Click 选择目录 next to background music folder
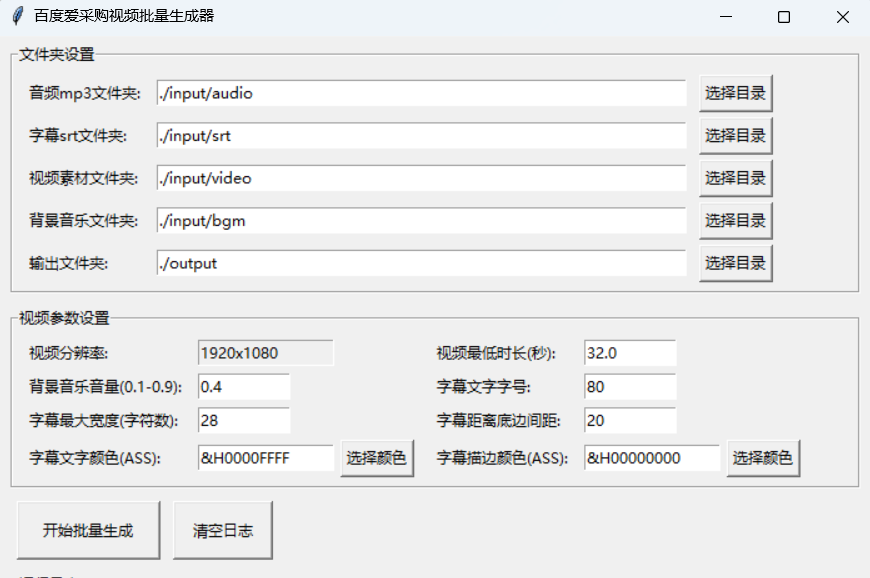This screenshot has height=578, width=870. coord(735,220)
